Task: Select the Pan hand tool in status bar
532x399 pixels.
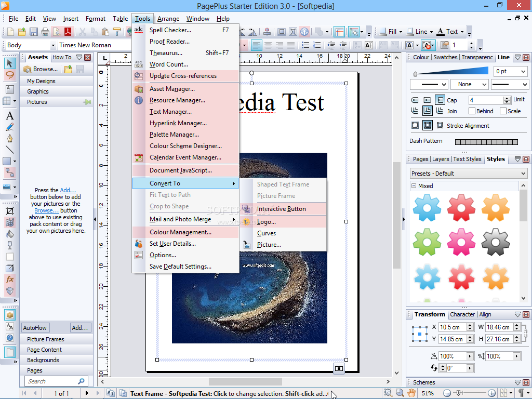Action: (411, 393)
